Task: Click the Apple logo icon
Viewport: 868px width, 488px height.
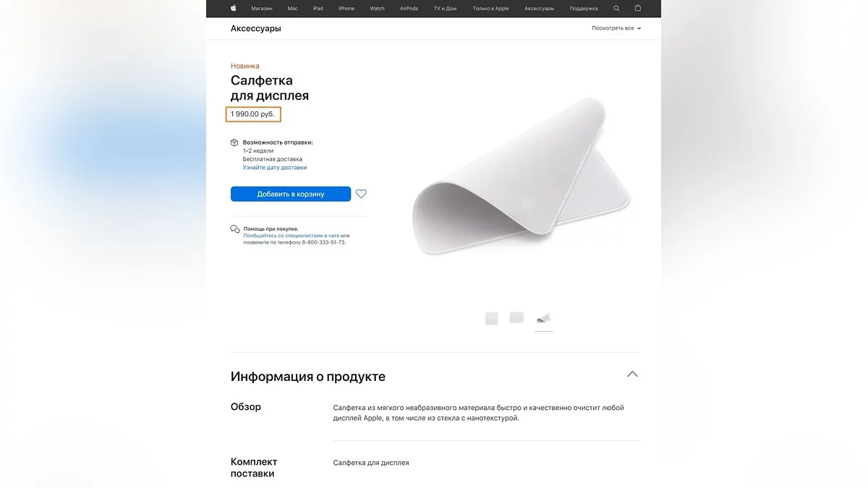Action: 233,9
